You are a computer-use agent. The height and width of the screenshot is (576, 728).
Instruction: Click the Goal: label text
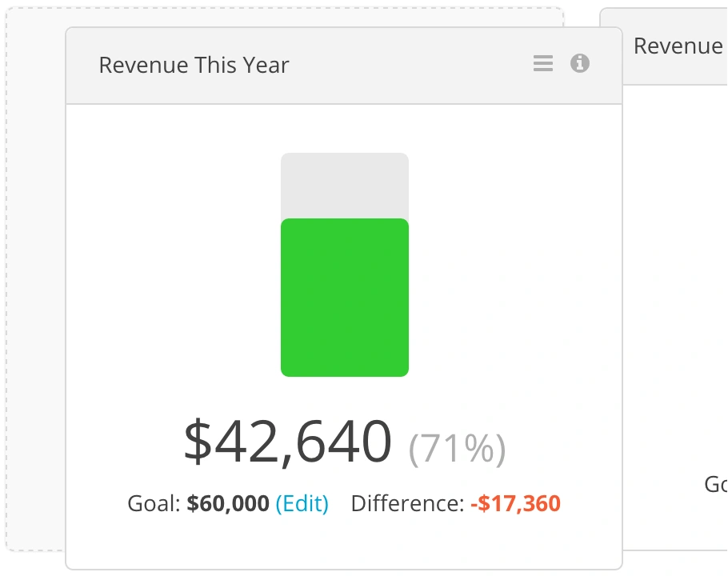point(154,503)
